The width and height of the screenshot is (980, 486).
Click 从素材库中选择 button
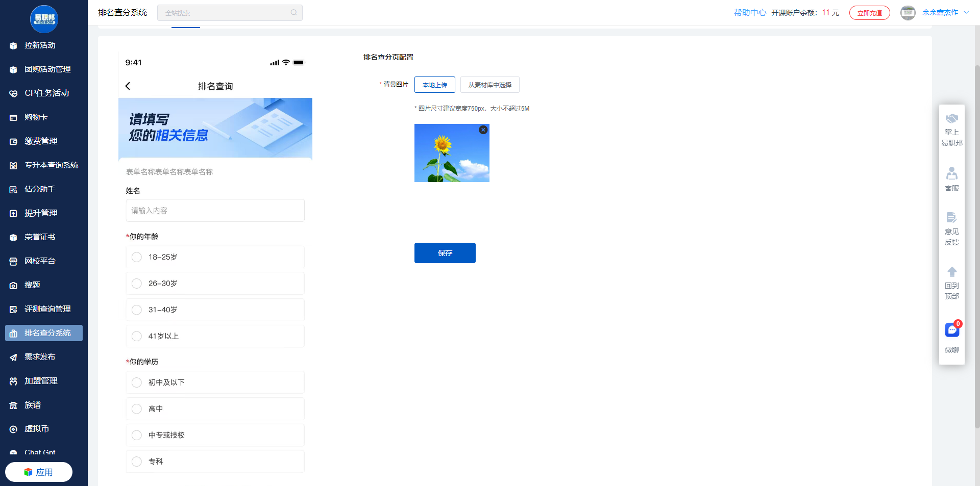[489, 85]
